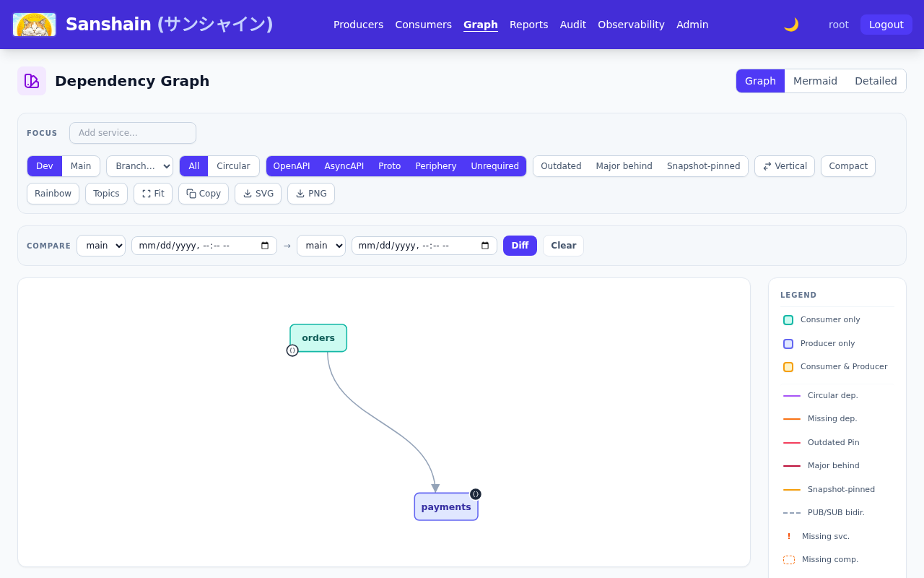Enable the Snapshot-pinned filter
The width and height of the screenshot is (924, 578).
click(704, 166)
